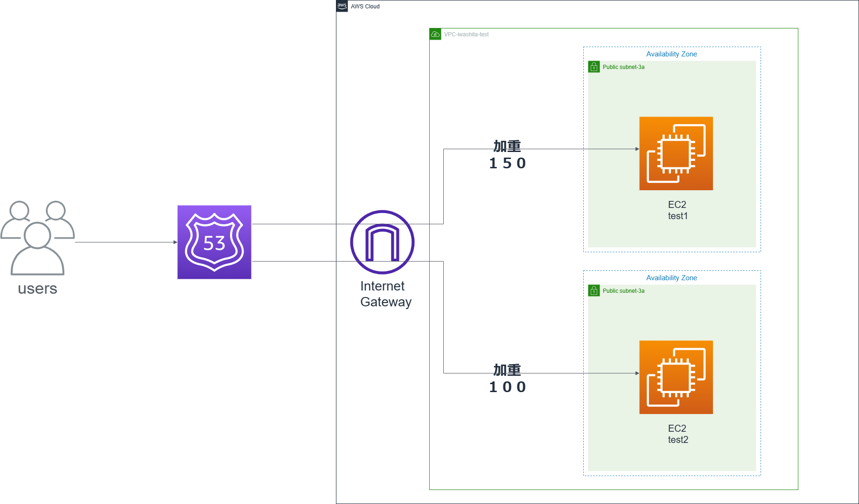Select the 加重 100 weight label

point(507,378)
